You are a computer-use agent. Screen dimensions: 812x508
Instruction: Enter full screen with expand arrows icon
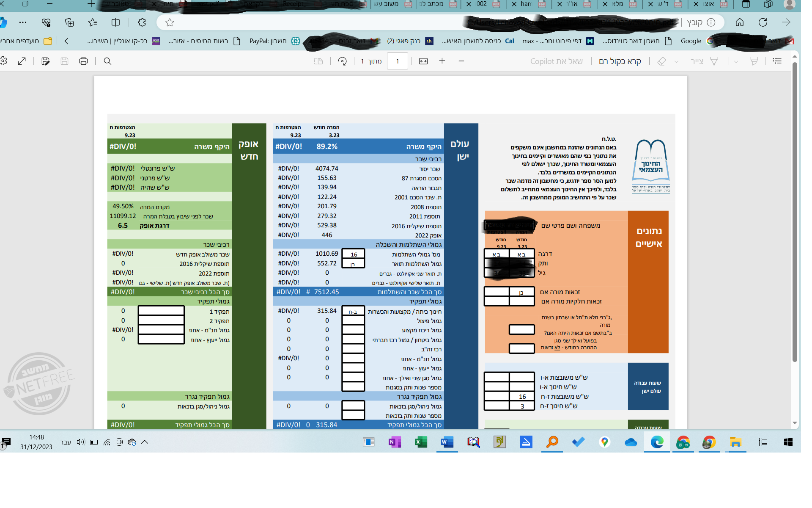22,61
